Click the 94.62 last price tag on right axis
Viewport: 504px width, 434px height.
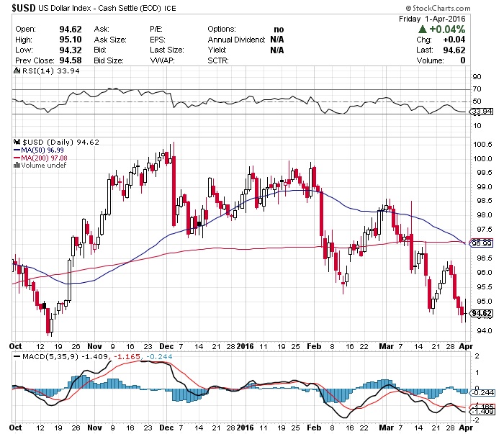[x=480, y=313]
